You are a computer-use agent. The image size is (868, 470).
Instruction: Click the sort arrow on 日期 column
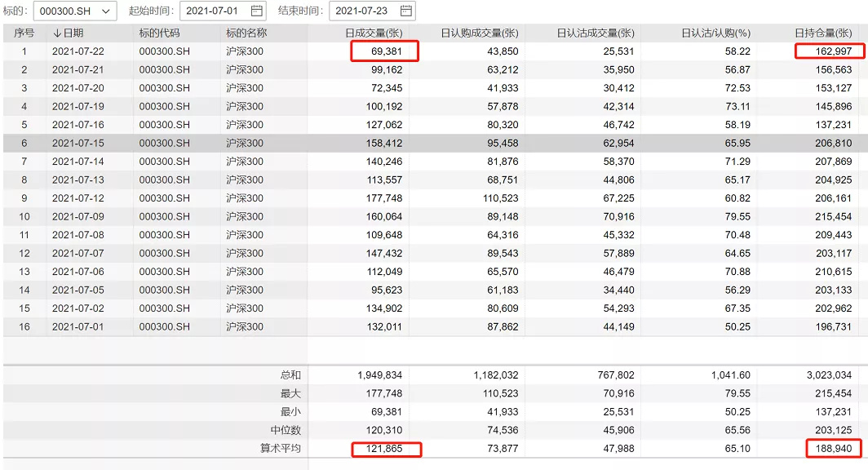pos(57,33)
